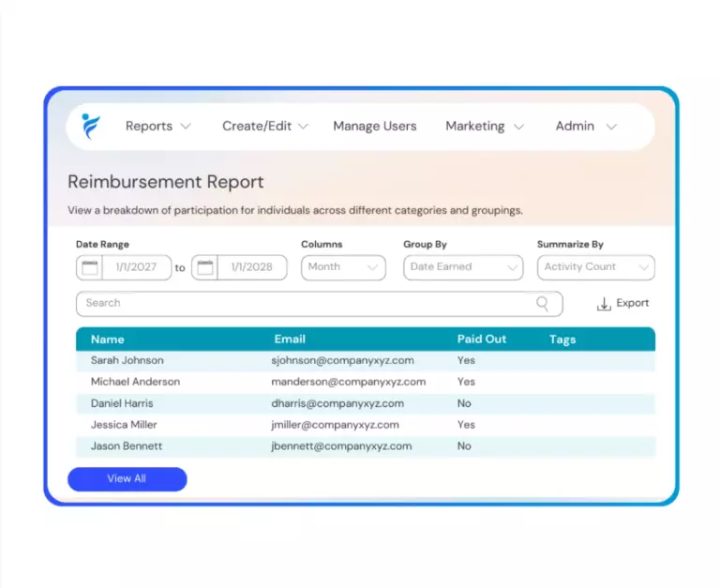Image resolution: width=720 pixels, height=588 pixels.
Task: Sort by the Tags column header
Action: click(562, 339)
